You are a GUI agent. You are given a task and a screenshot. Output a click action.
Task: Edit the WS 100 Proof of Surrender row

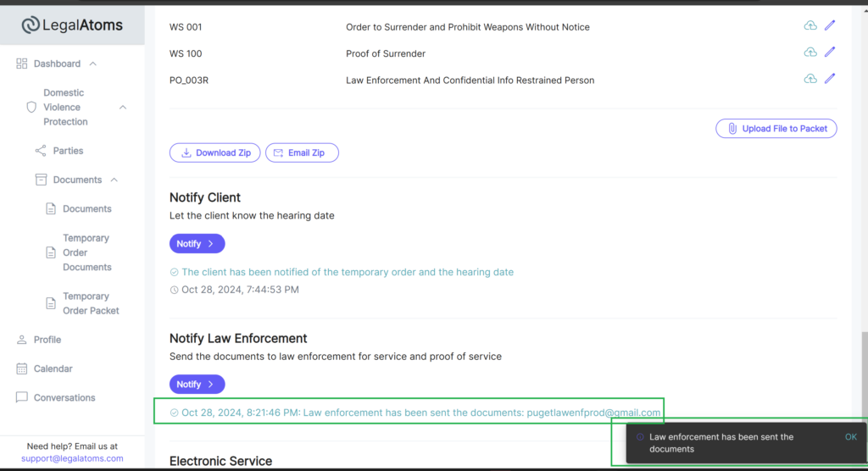coord(830,52)
